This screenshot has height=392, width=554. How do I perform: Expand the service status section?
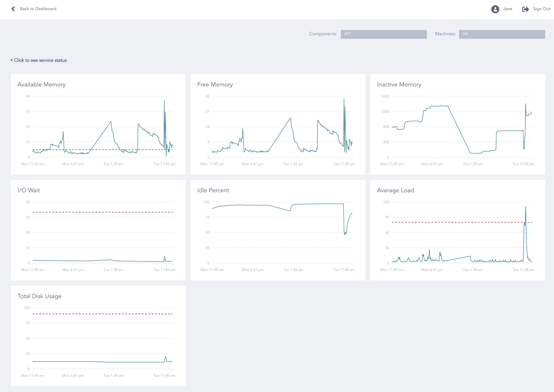41,60
